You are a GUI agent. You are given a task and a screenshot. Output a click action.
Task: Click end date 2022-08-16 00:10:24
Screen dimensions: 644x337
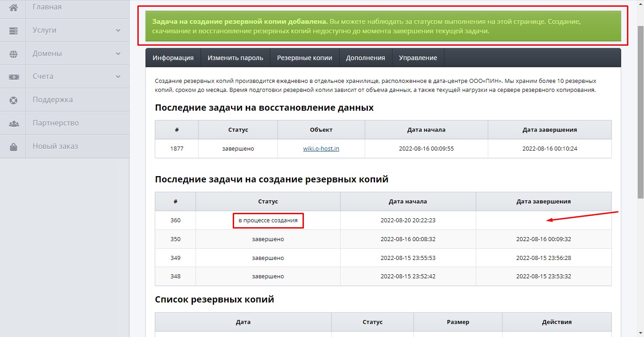click(x=550, y=148)
